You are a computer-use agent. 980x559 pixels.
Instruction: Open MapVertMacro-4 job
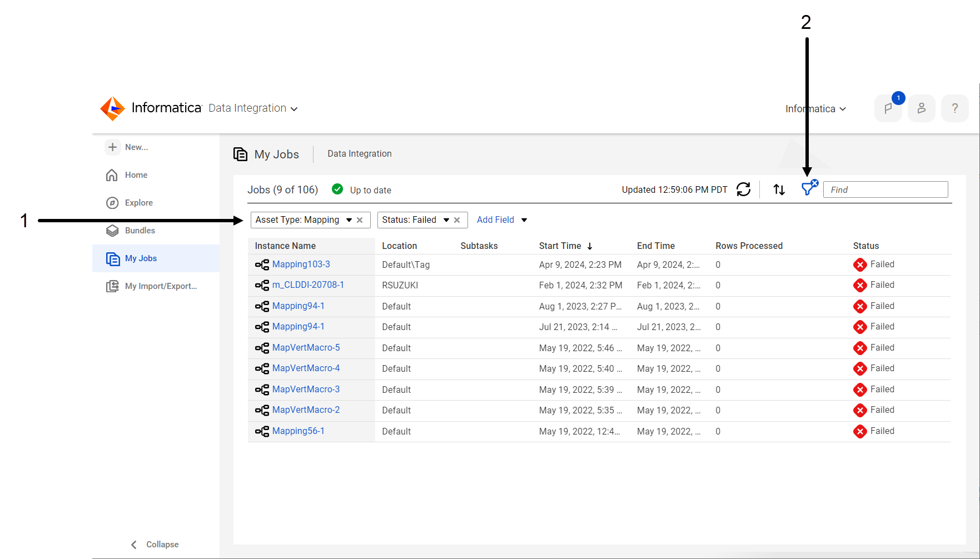(x=306, y=368)
